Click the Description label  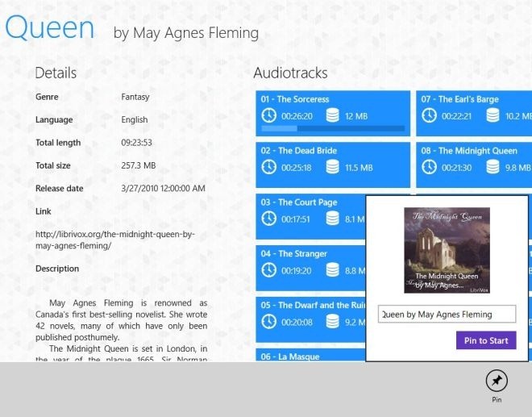coord(57,269)
